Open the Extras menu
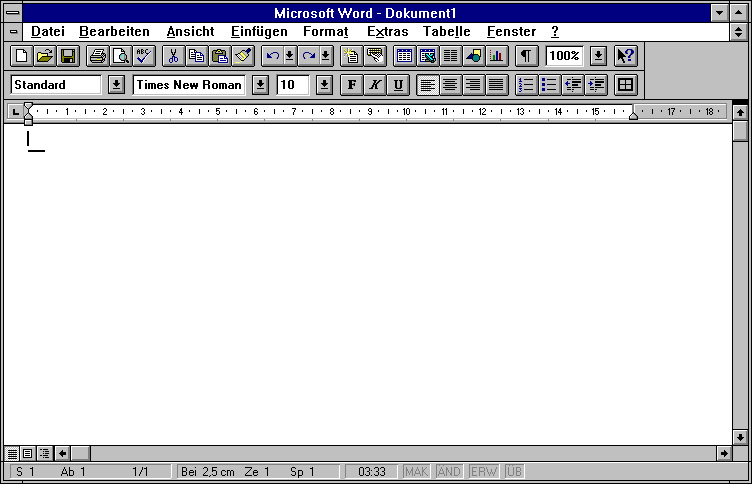The width and height of the screenshot is (752, 484). [x=388, y=32]
